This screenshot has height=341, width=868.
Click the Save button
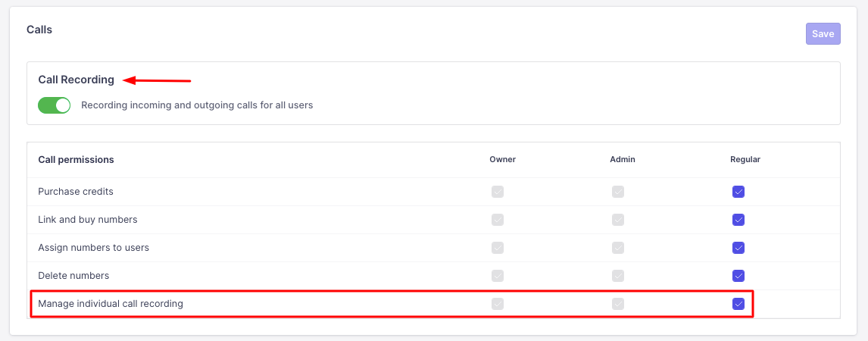point(823,33)
